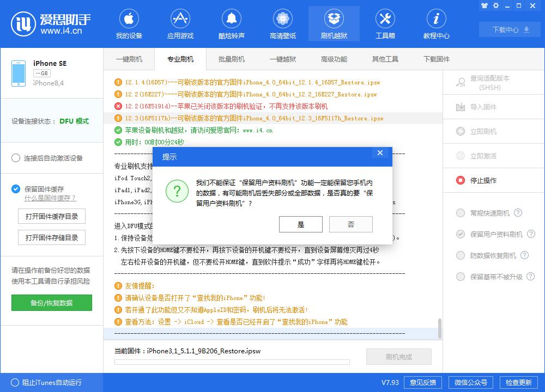Close the 提示 dialog with X

[x=380, y=153]
